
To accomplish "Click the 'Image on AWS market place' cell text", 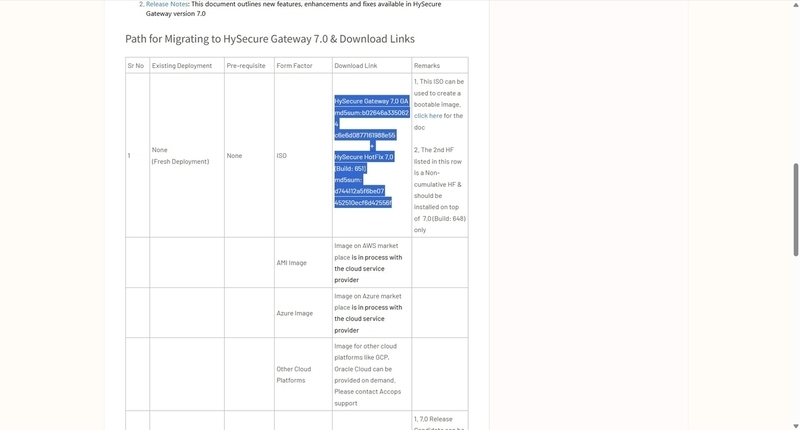I will pyautogui.click(x=368, y=263).
